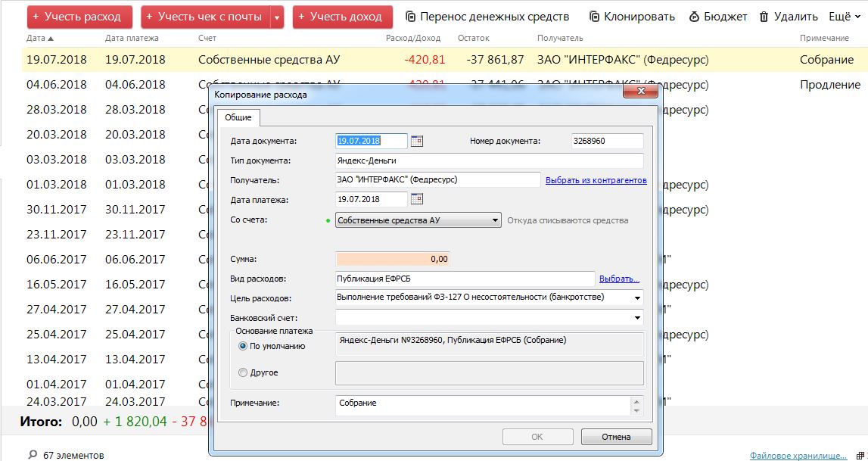Expand the Со счета dropdown

[x=495, y=220]
